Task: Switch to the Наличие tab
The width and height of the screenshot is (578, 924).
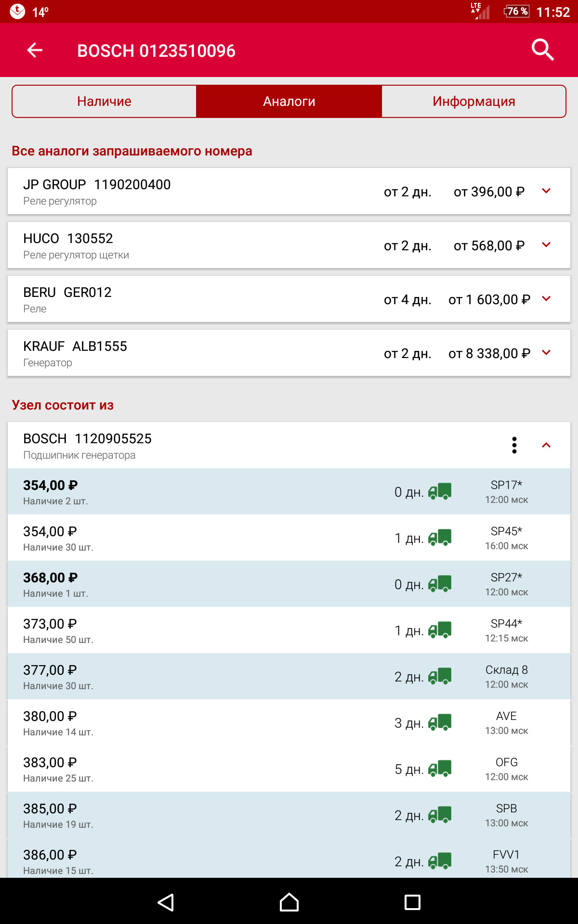Action: click(104, 101)
